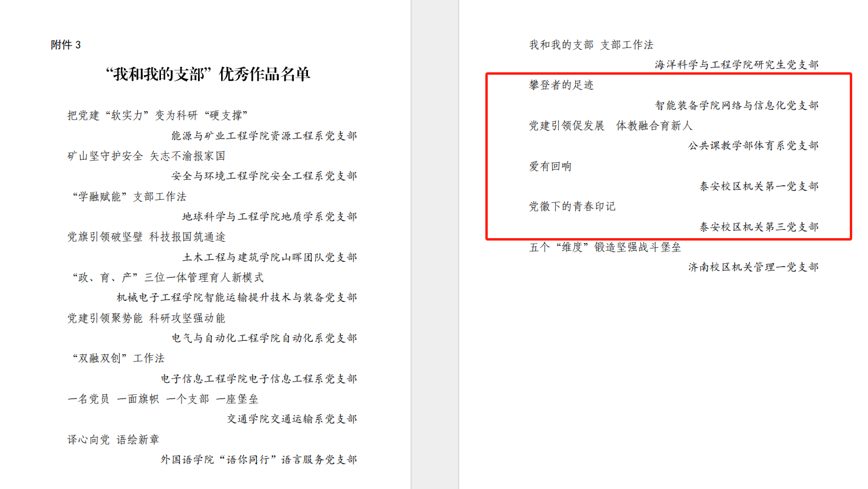Click '地球科学与工程学院地质学系党支部'
This screenshot has width=868, height=489.
point(270,217)
